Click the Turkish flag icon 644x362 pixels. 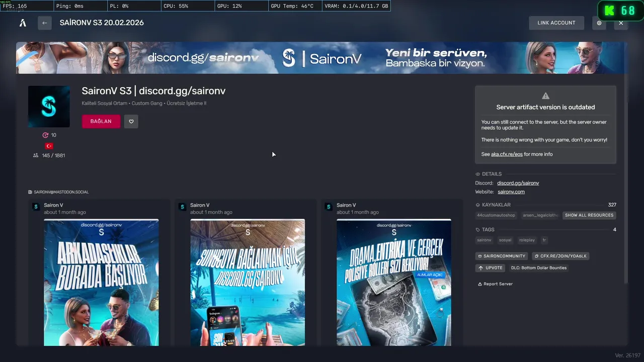coord(49,146)
